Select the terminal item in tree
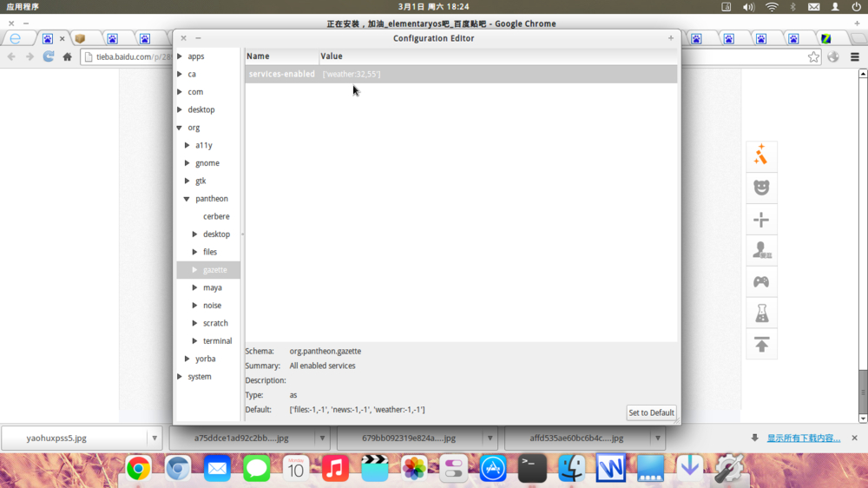The height and width of the screenshot is (488, 868). (x=217, y=340)
